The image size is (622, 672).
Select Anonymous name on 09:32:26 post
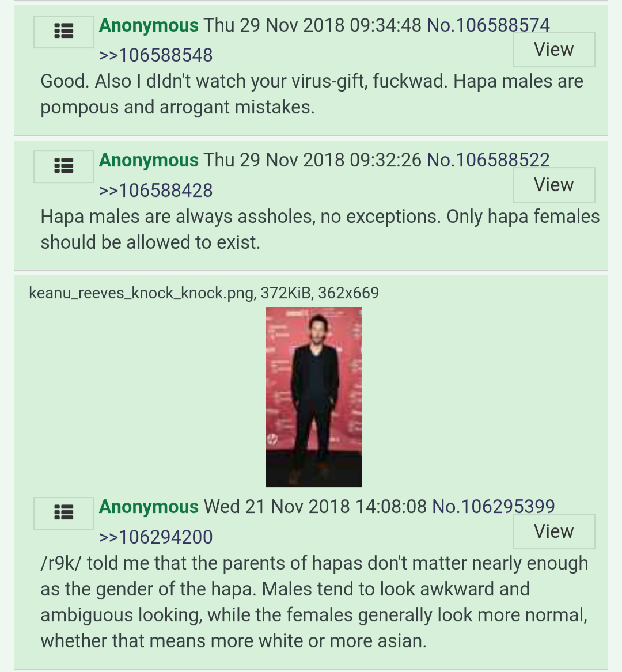[x=149, y=160]
